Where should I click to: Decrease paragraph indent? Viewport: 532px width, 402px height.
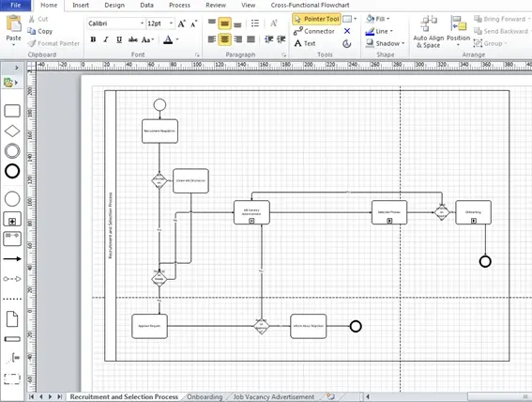(x=268, y=39)
